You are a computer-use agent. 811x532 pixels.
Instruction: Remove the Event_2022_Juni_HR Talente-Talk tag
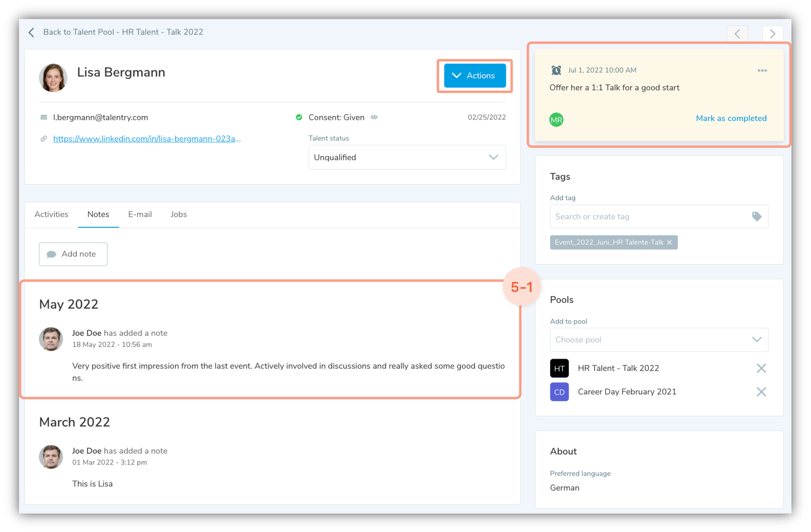(x=669, y=243)
